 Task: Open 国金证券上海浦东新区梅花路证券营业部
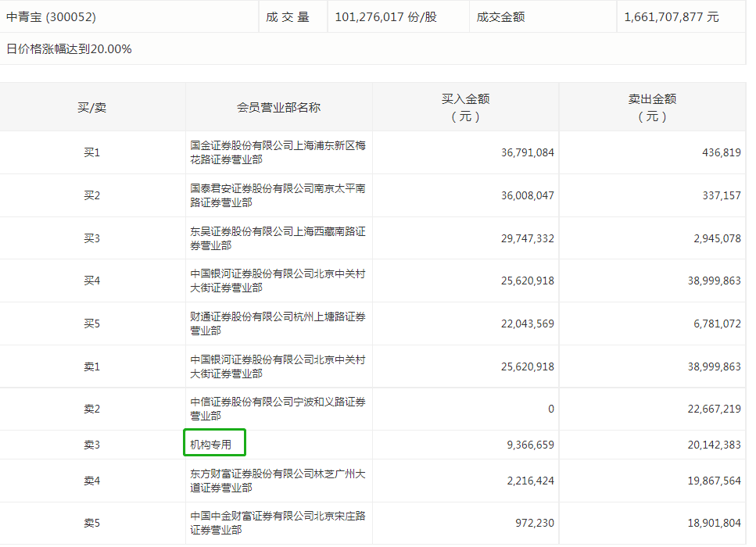278,152
